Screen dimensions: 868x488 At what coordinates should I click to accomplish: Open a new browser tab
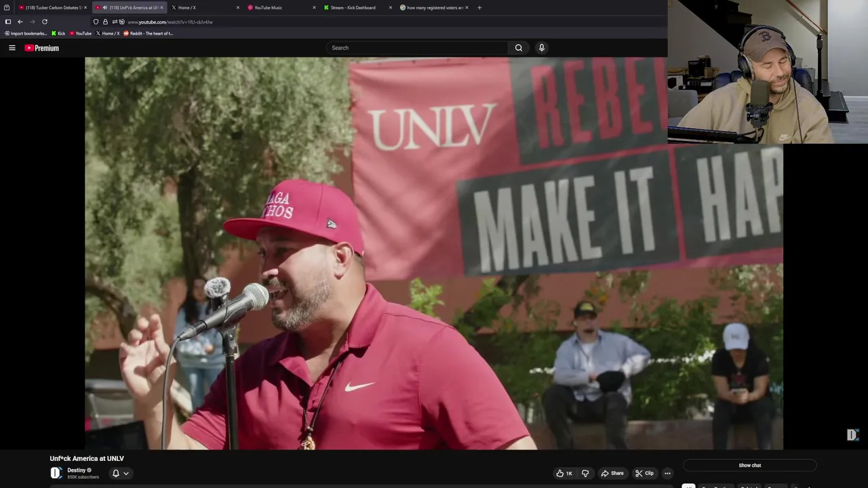click(479, 7)
